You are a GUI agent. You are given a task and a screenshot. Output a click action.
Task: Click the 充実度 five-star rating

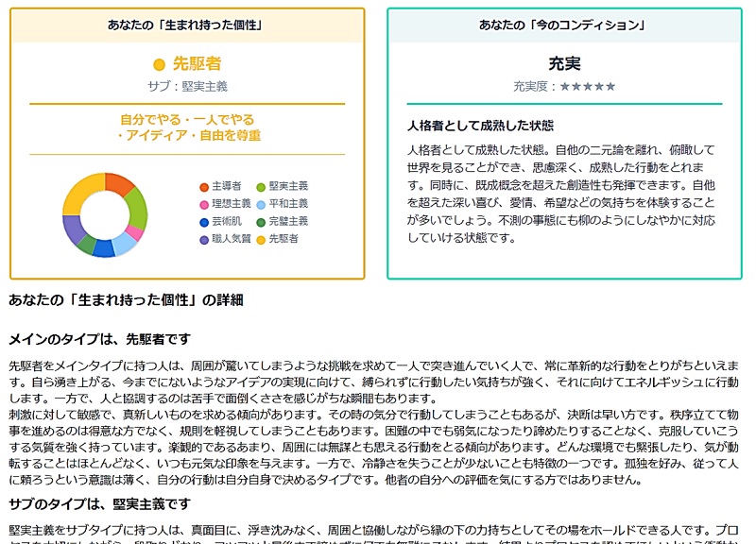pyautogui.click(x=587, y=87)
